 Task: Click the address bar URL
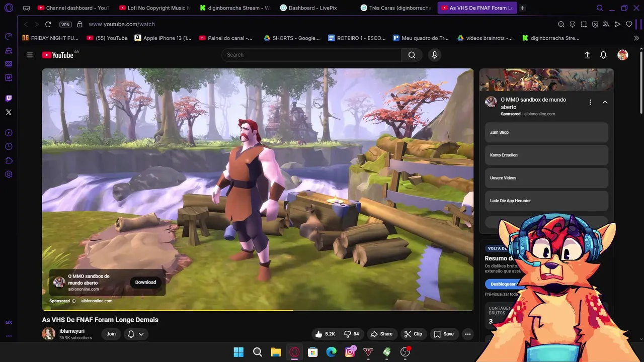(122, 24)
